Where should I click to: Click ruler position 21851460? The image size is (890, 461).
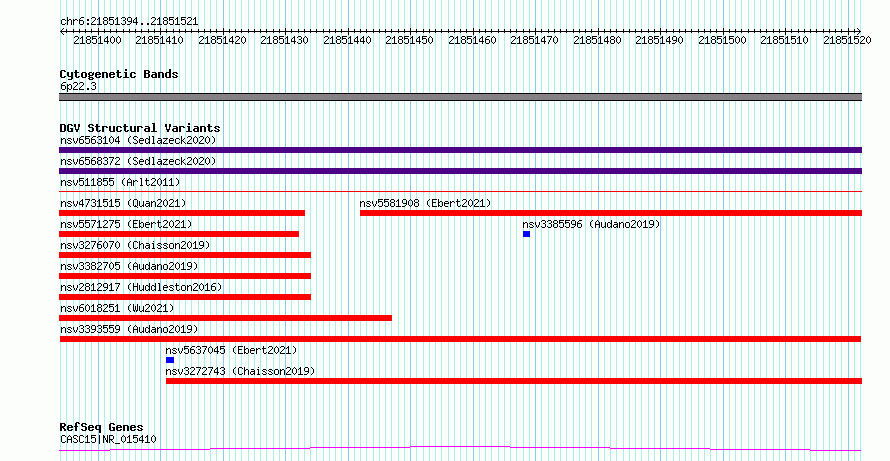[x=472, y=40]
